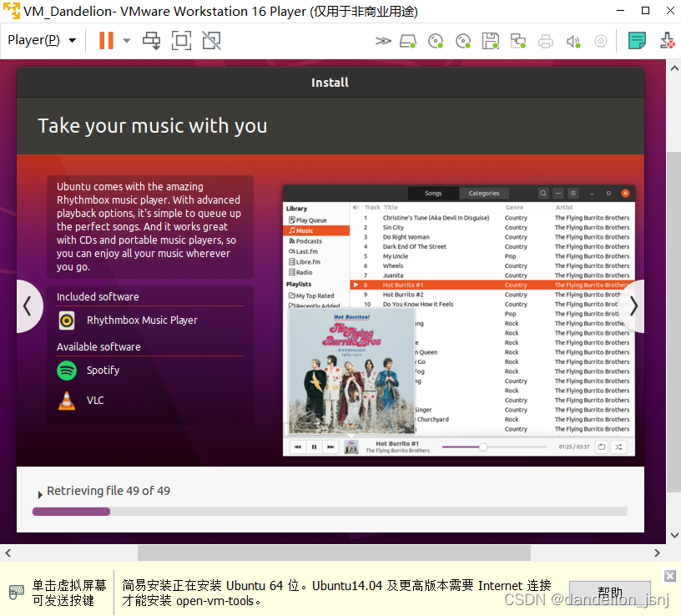Close the yellow easy install notification bar
Image resolution: width=681 pixels, height=616 pixels.
(x=670, y=576)
